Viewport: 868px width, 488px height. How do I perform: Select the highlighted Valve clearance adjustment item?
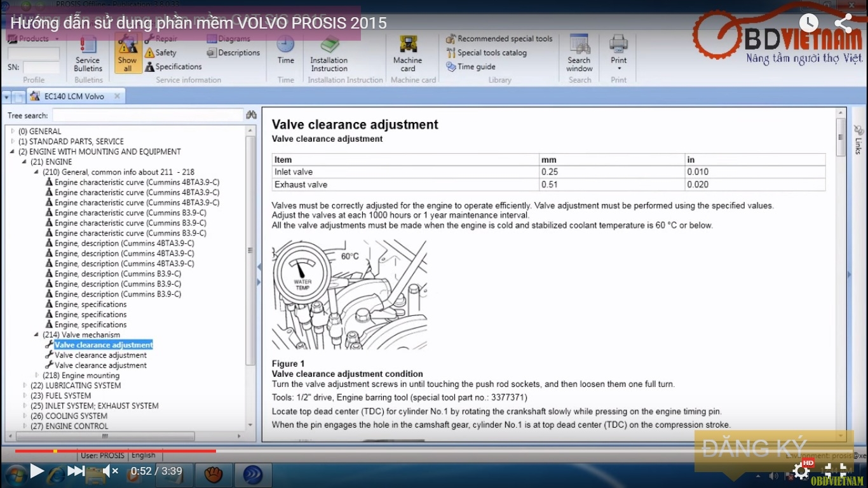pyautogui.click(x=104, y=345)
